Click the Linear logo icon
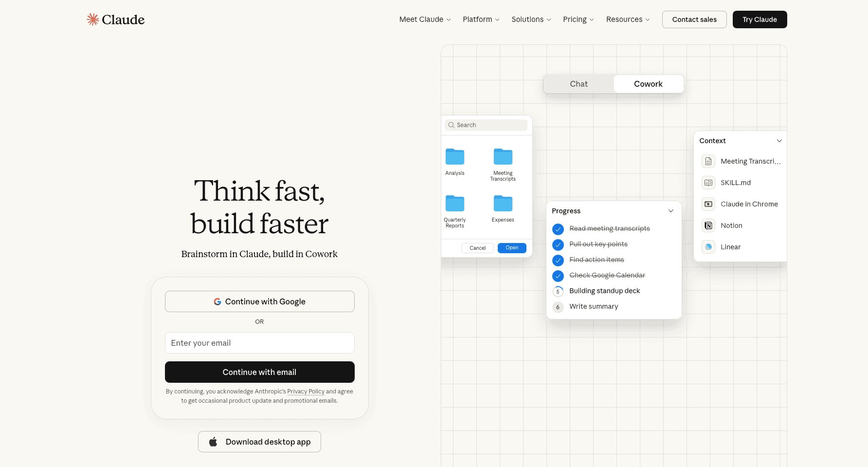The height and width of the screenshot is (467, 868). (x=708, y=247)
